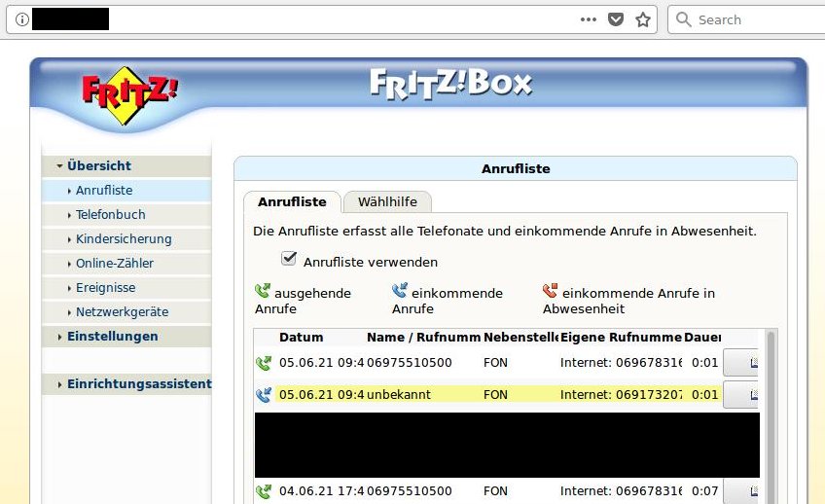Click the 0:07 duration value
Viewport: 825px width, 504px height.
click(x=704, y=491)
